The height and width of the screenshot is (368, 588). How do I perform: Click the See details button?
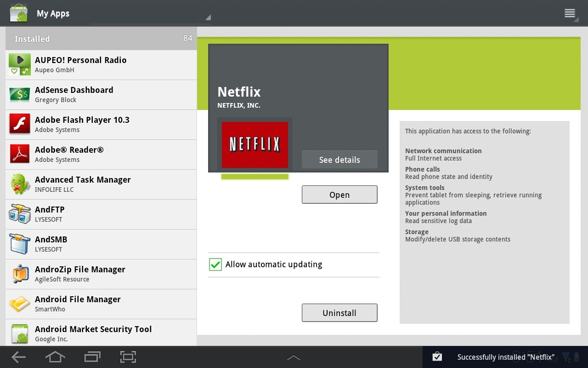[x=339, y=160]
